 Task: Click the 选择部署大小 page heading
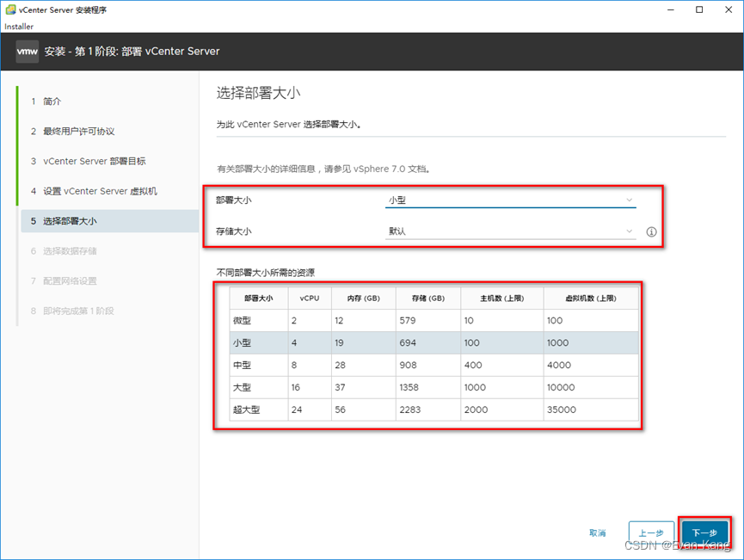pyautogui.click(x=259, y=93)
